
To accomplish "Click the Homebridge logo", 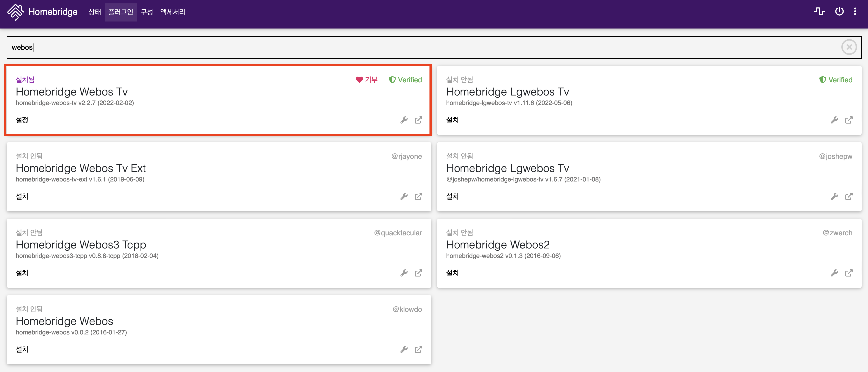I will point(16,12).
